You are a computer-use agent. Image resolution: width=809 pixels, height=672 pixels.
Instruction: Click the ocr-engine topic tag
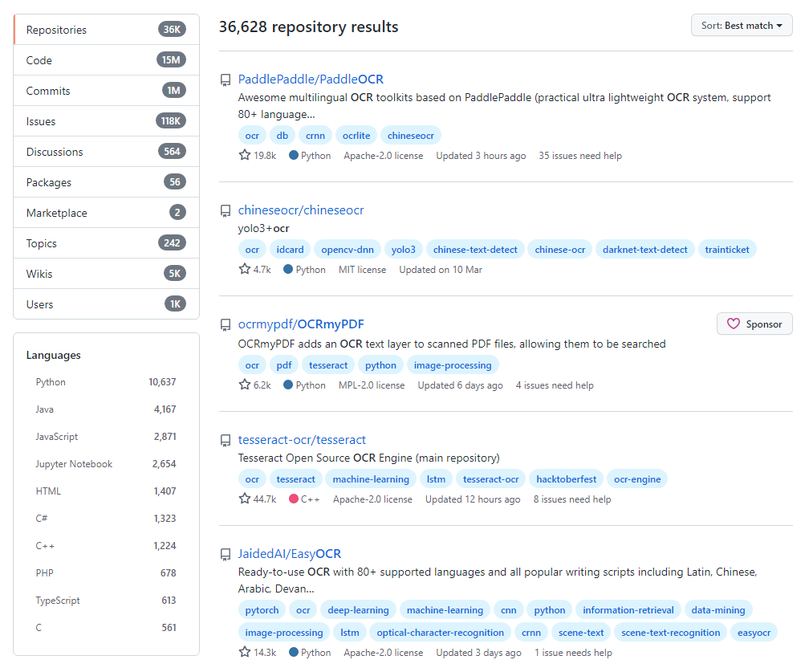point(637,479)
